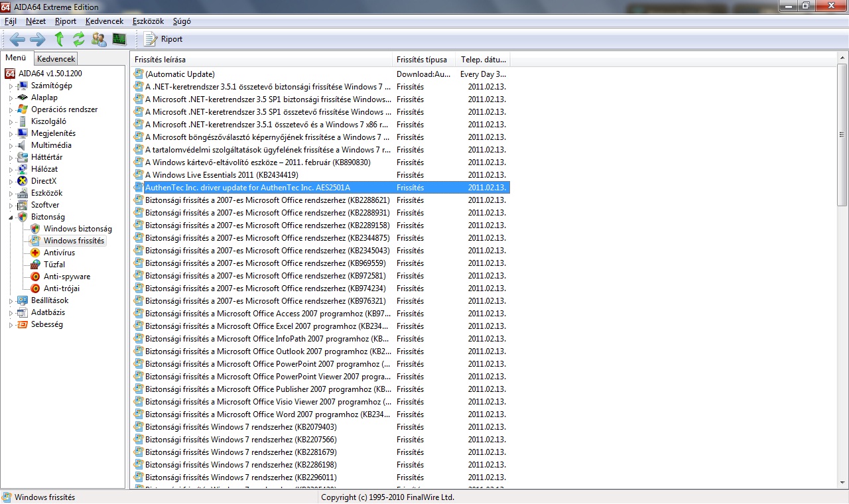Open the Súgó menu
Screen dimensions: 849x504
tap(182, 21)
